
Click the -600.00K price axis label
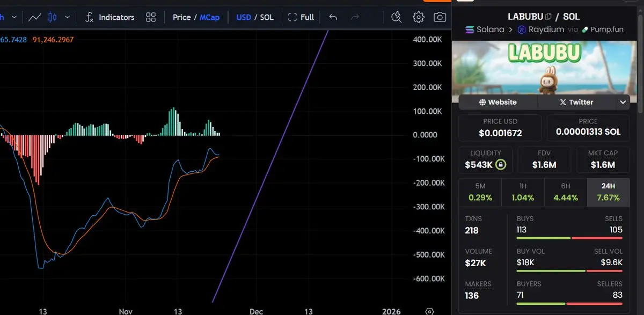point(429,279)
